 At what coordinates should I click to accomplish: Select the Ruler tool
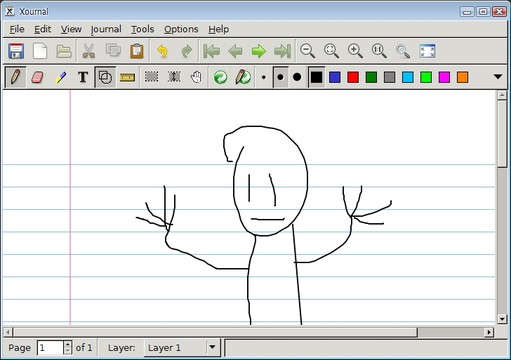click(x=127, y=77)
